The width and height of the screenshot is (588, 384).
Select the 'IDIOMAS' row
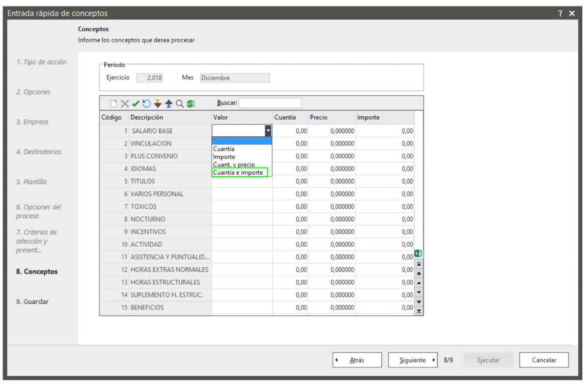pos(257,169)
